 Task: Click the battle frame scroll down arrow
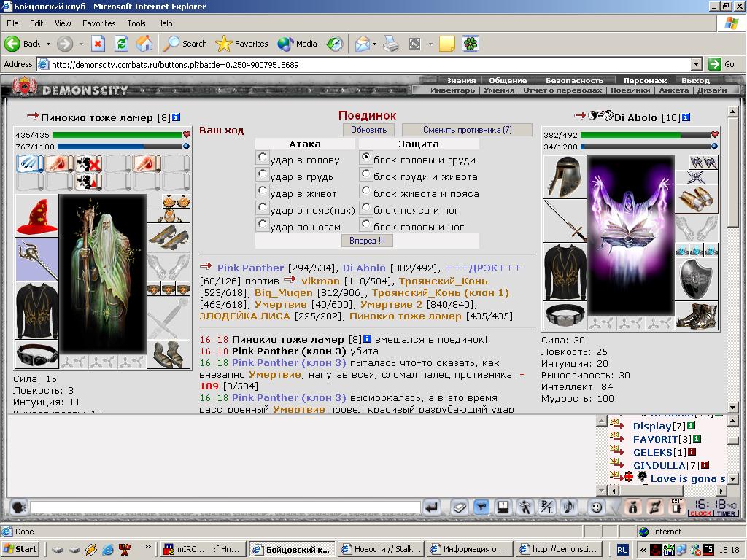point(733,408)
